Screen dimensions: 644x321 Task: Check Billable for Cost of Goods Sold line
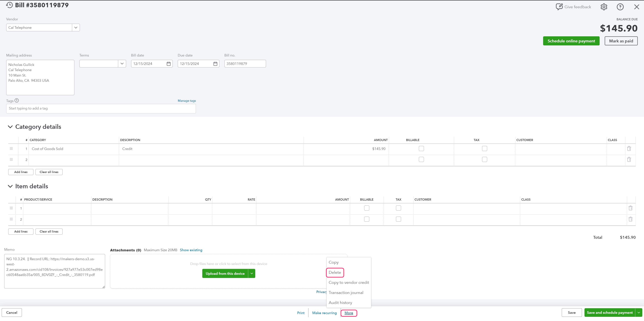tap(421, 148)
